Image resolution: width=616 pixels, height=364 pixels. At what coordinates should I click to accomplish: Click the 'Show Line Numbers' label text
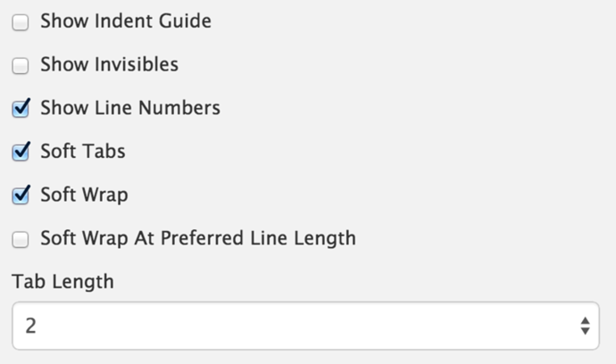click(130, 109)
